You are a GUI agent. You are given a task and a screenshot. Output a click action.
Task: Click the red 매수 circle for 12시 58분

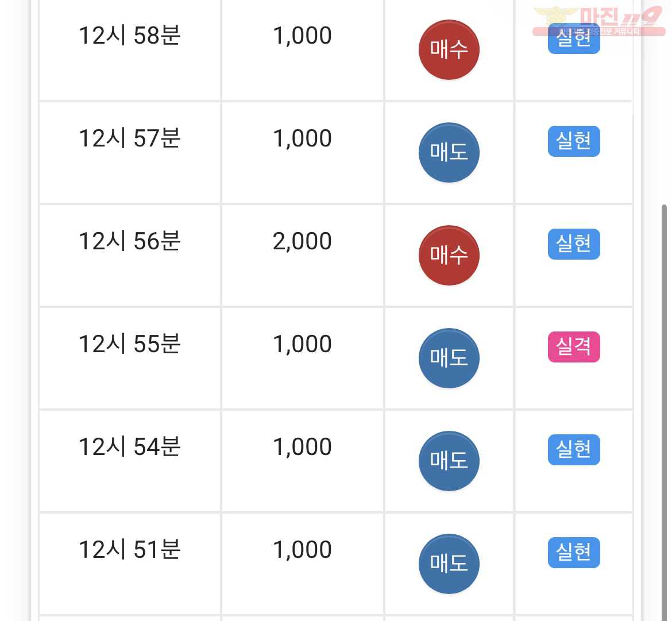click(449, 50)
